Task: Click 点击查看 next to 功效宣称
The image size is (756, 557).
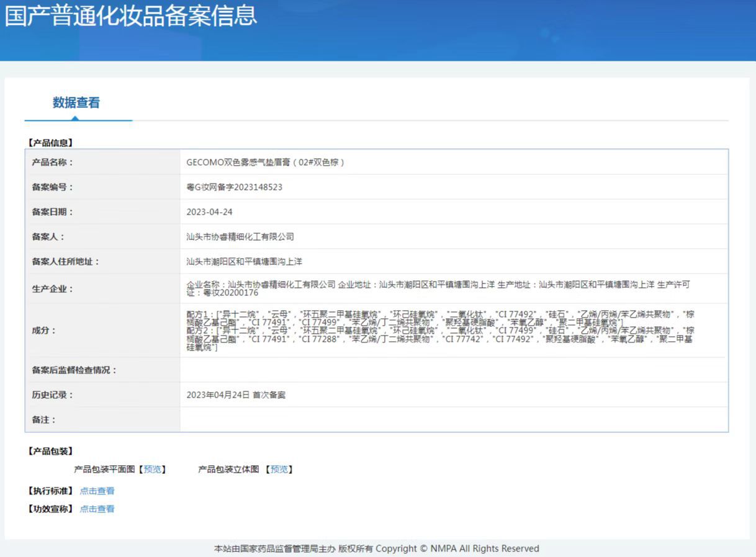Action: tap(97, 509)
